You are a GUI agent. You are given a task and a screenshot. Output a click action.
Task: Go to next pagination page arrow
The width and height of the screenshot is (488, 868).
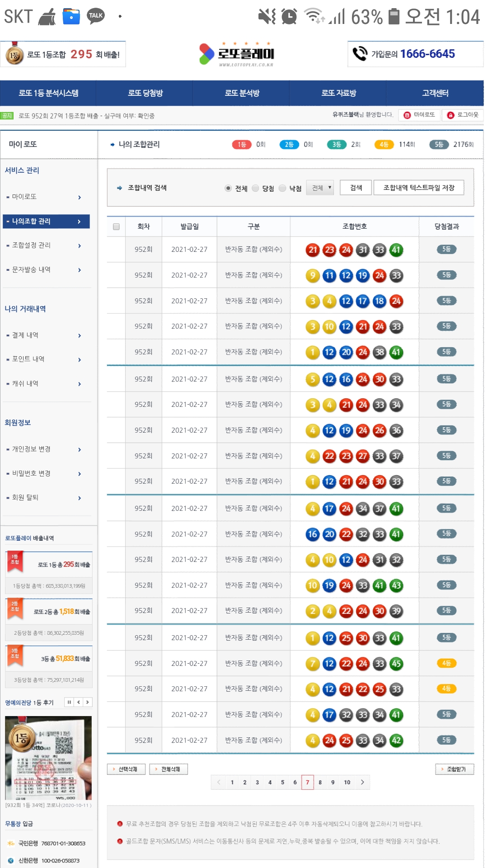coord(362,782)
